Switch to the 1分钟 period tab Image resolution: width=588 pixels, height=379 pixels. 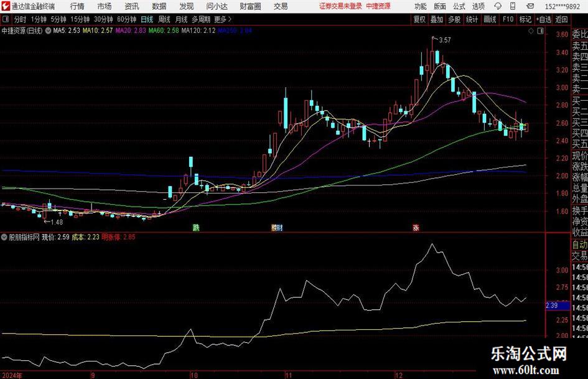click(39, 19)
